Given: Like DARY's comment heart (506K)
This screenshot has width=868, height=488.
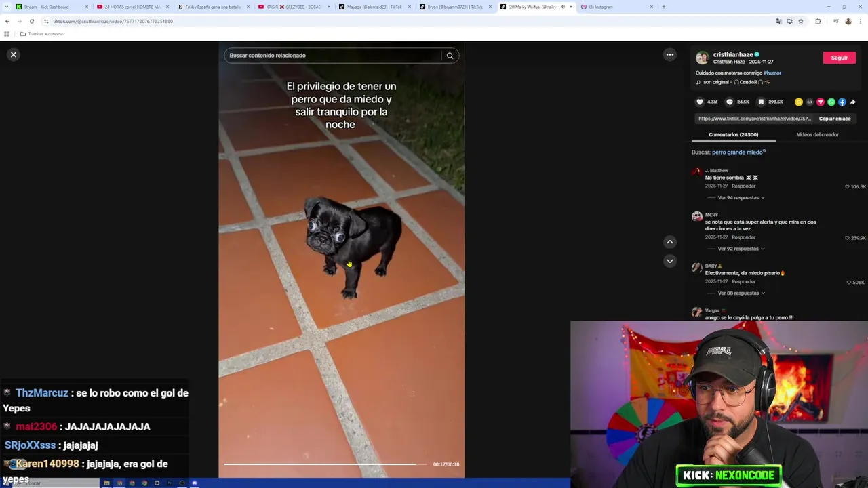Looking at the screenshot, I should (849, 283).
